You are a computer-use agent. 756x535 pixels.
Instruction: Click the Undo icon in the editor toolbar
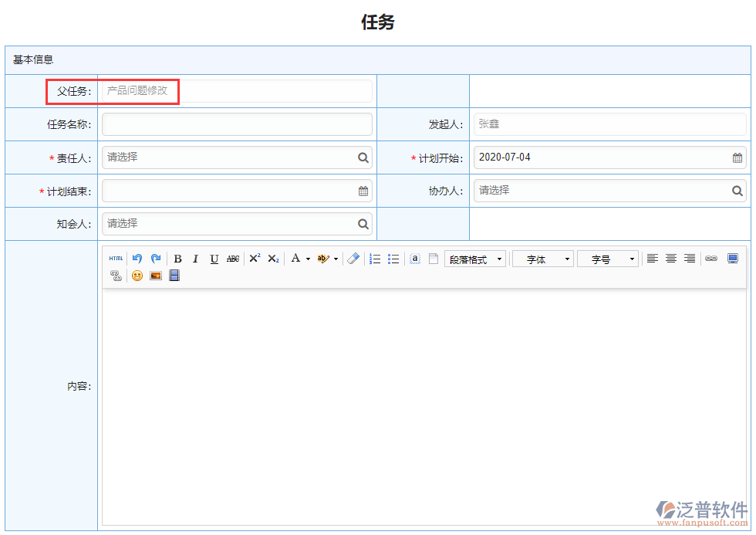tap(137, 258)
